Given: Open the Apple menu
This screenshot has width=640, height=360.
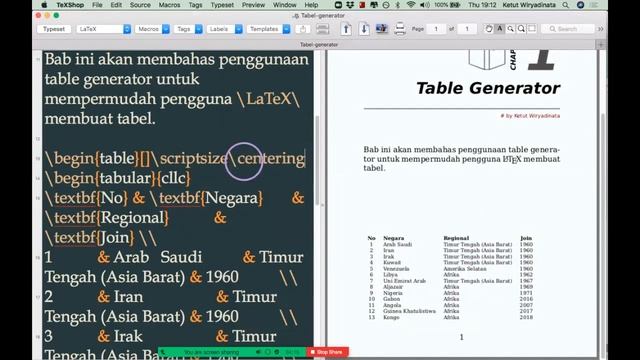Looking at the screenshot, I should (x=44, y=5).
